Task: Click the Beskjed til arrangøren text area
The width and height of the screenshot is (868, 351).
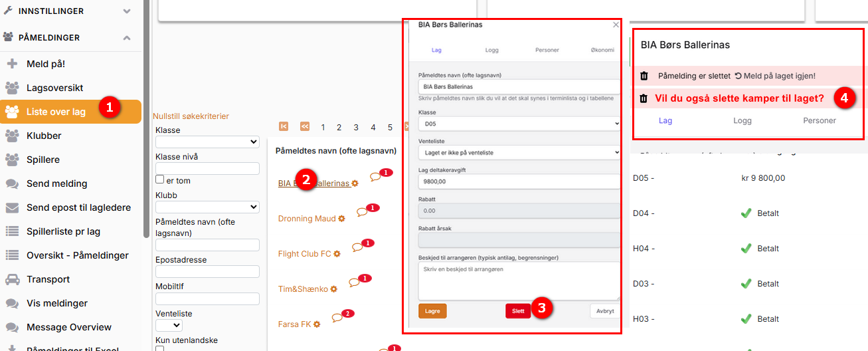Action: pyautogui.click(x=519, y=281)
